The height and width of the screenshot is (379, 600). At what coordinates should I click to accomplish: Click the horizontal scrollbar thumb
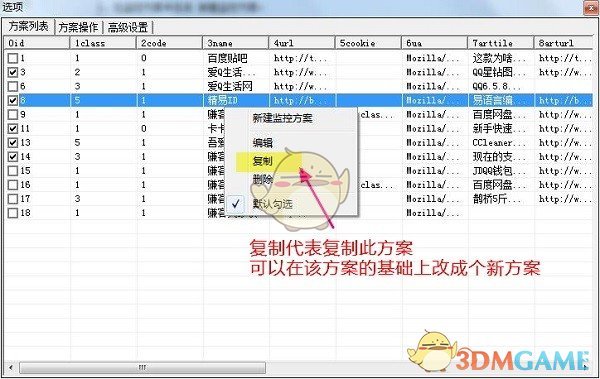pos(142,368)
